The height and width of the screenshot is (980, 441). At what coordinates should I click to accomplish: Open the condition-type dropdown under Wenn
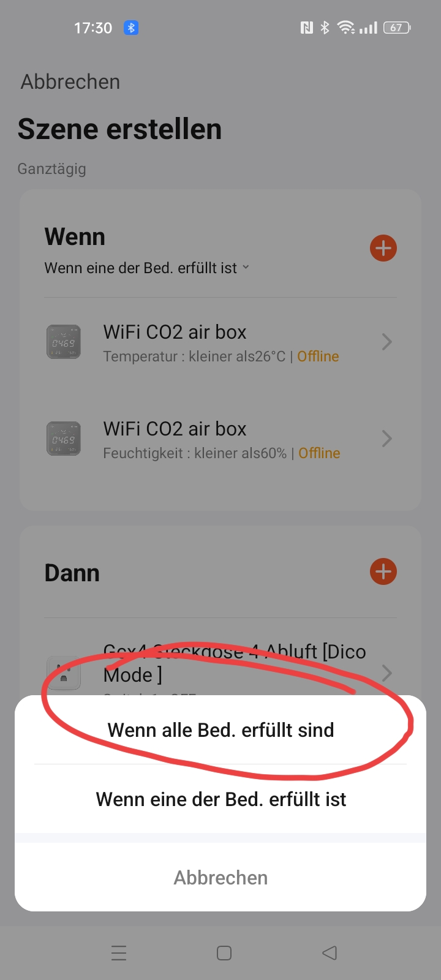tap(147, 268)
